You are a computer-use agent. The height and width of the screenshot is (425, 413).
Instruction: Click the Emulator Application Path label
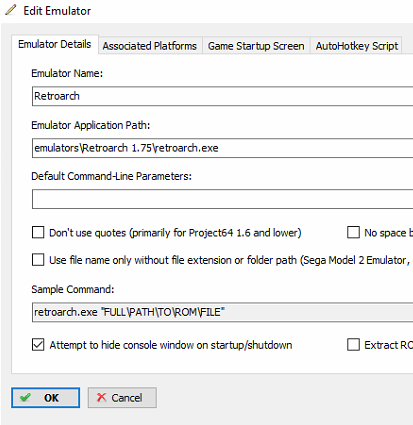[91, 125]
